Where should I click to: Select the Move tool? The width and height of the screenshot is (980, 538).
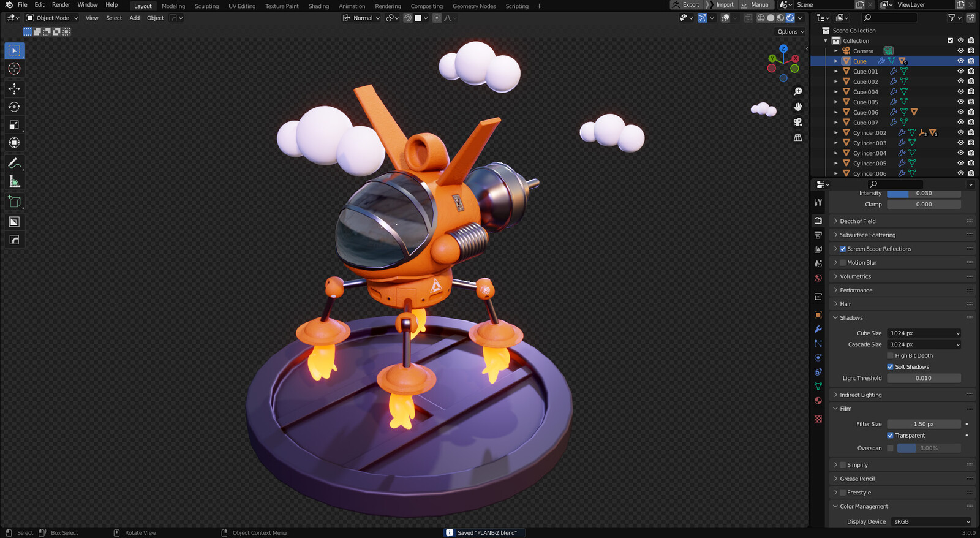pos(15,89)
